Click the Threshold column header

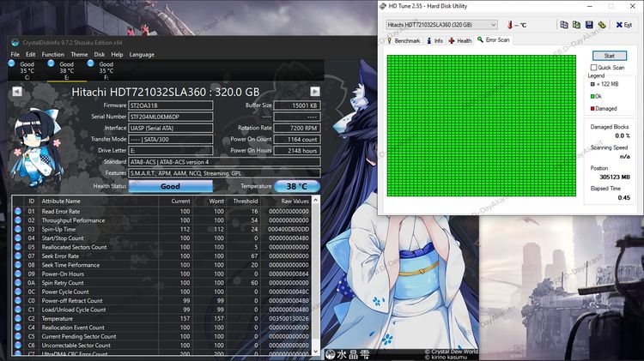246,201
